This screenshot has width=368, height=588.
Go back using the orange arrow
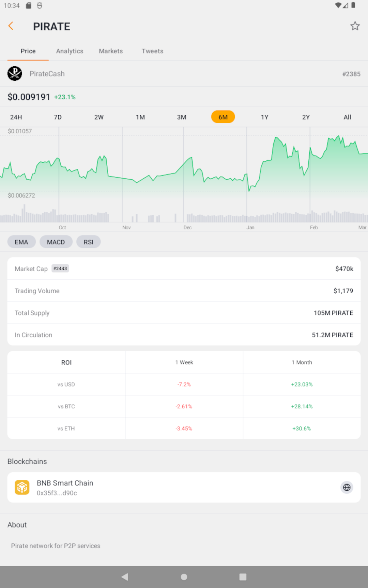(11, 26)
